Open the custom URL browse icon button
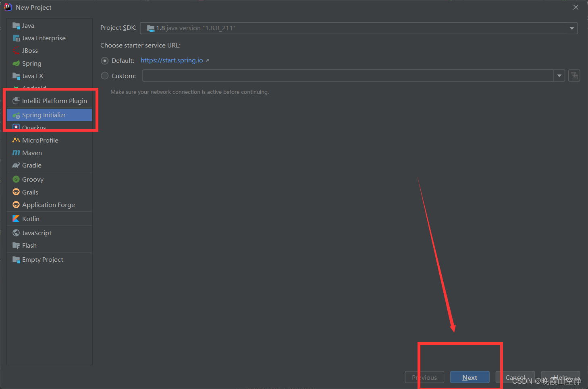 click(574, 76)
